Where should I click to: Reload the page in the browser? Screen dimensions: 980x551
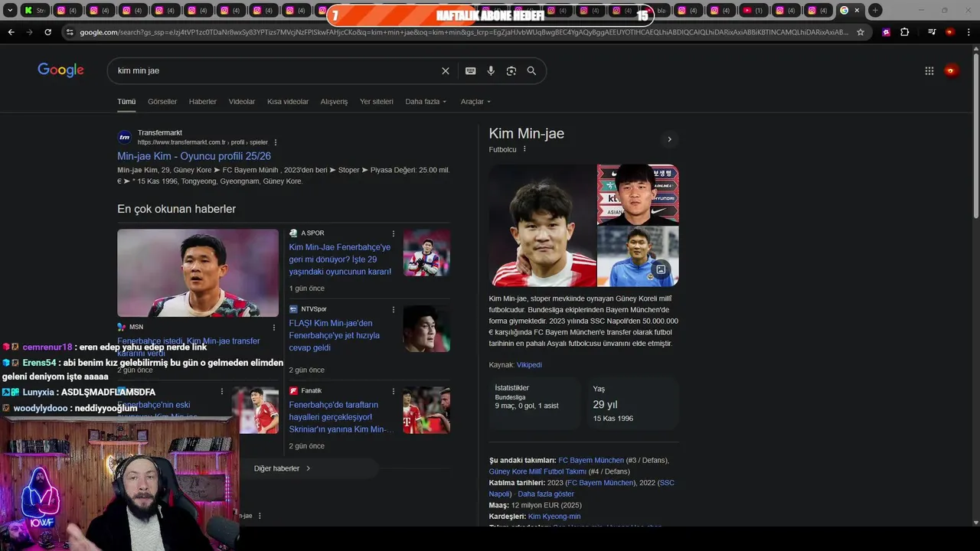(47, 32)
